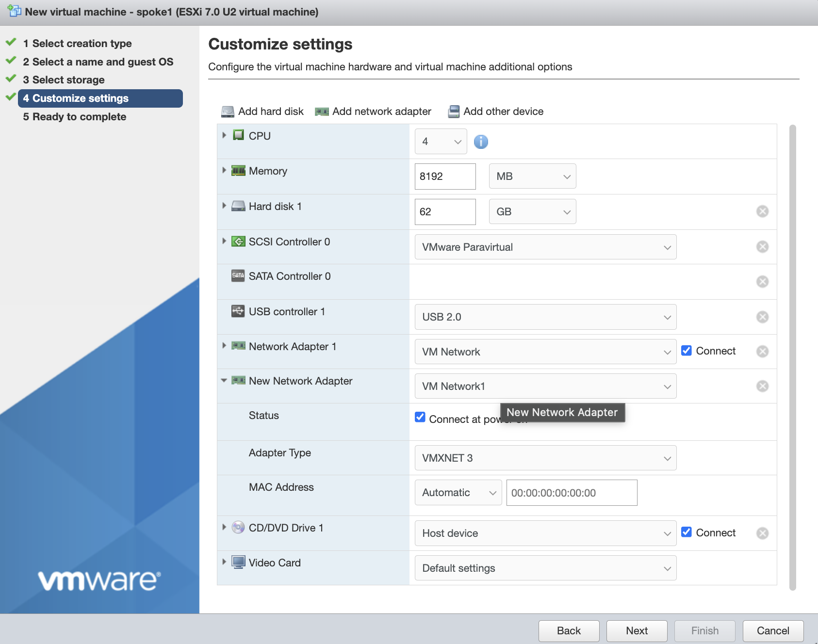Expand the Memory settings row
Screen dimensions: 818x644
224,170
